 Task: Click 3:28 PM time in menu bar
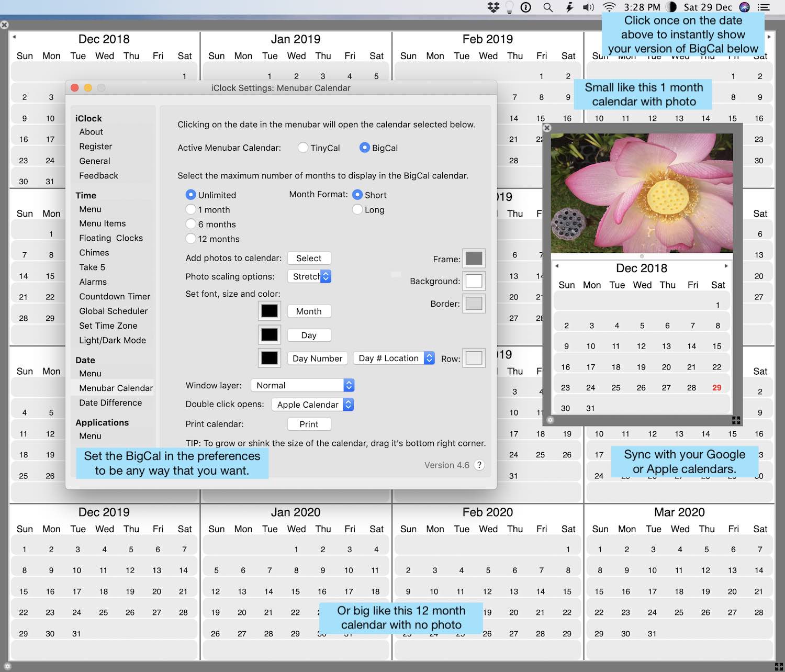(642, 7)
